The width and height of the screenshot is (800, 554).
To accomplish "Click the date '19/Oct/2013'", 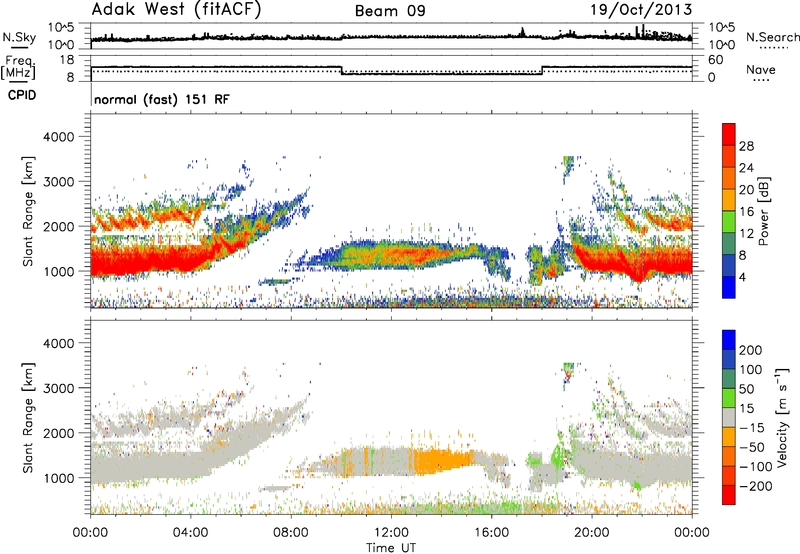I will pyautogui.click(x=641, y=10).
